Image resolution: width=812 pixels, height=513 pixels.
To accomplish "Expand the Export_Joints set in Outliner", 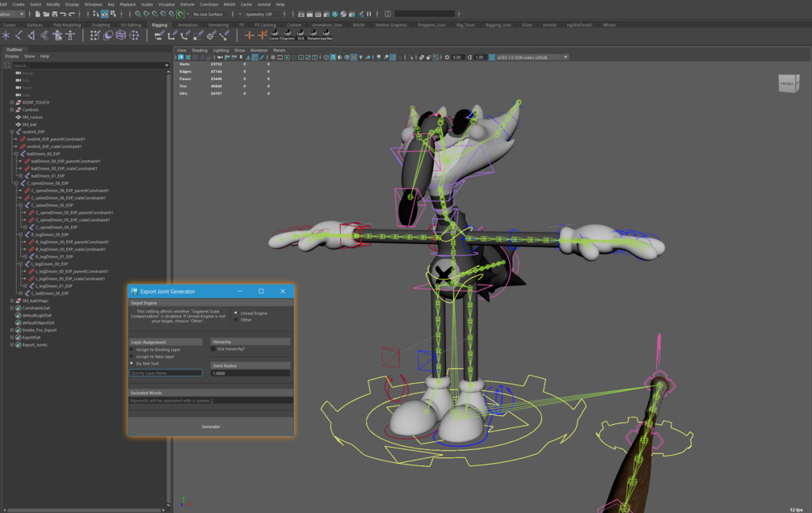I will pyautogui.click(x=12, y=345).
